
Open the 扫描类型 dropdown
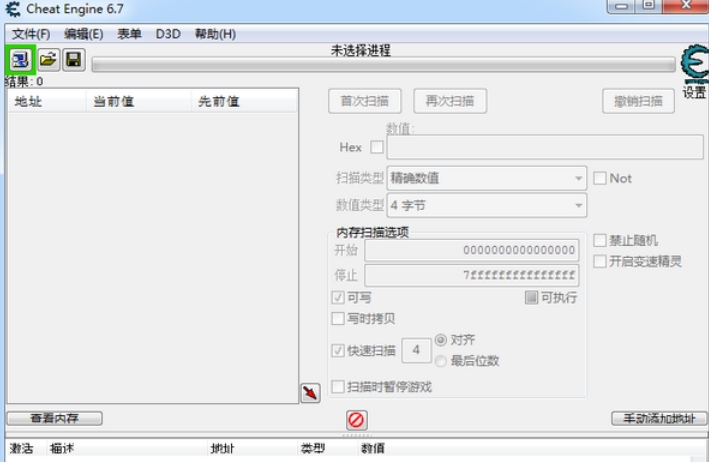[487, 178]
